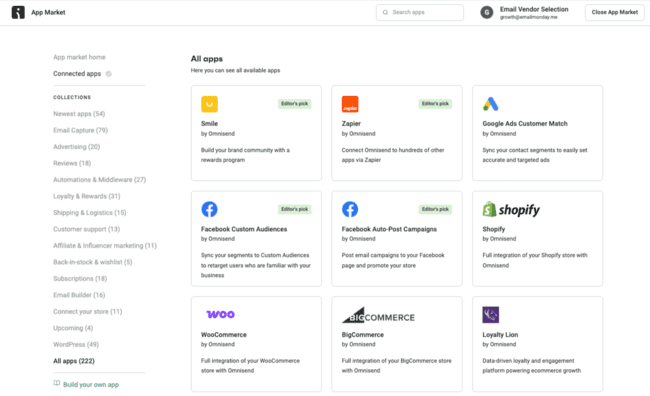The height and width of the screenshot is (396, 650).
Task: Click Zapier description about connecting apps
Action: (393, 155)
